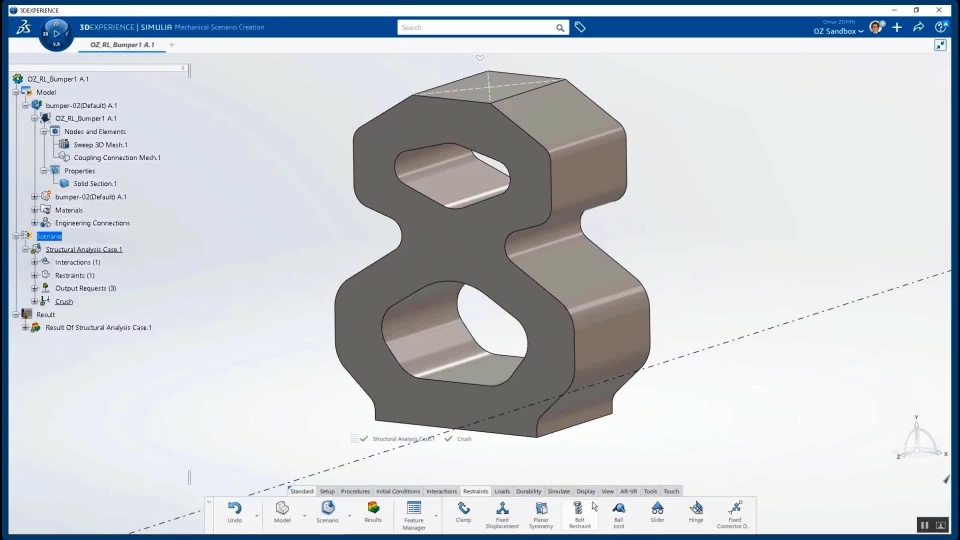Select Structural Analysis Case.1 in tree
Viewport: 960px width, 540px height.
(84, 249)
